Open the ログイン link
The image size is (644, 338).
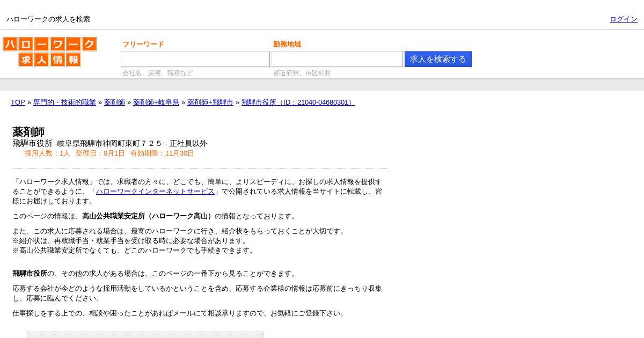623,19
